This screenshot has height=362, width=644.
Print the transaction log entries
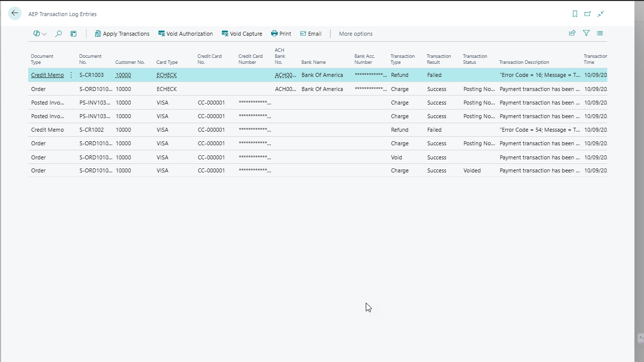(281, 34)
